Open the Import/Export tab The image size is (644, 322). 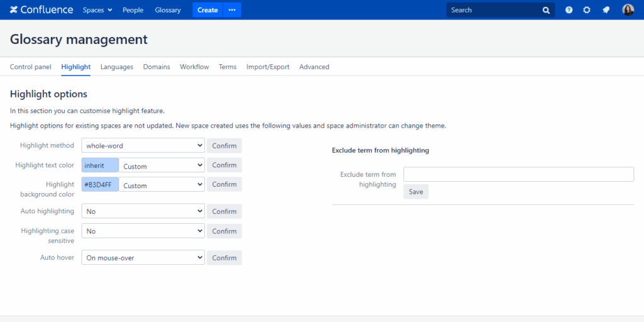coord(268,67)
